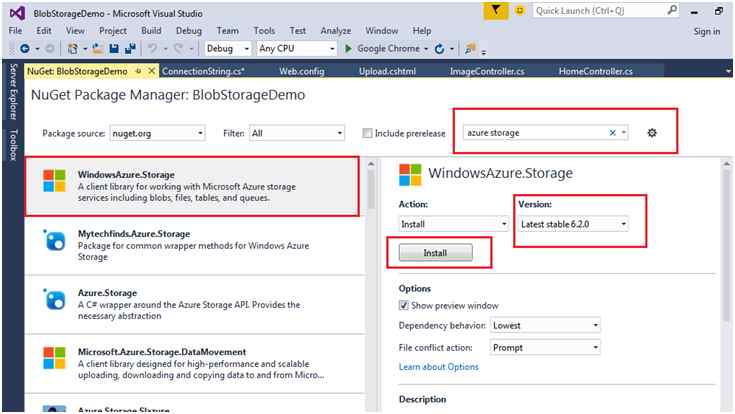This screenshot has height=414, width=735.
Task: Click the Open File folder icon
Action: click(x=98, y=48)
